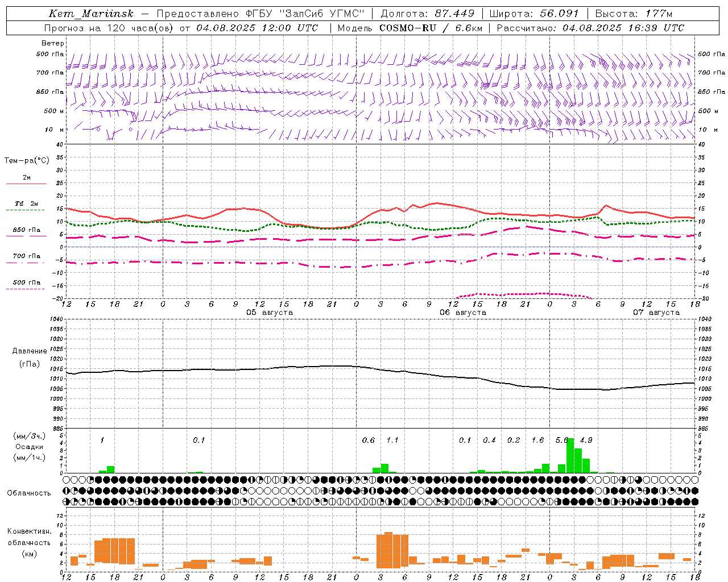This screenshot has width=728, height=582.
Task: Click the Конвективн. облачность label
Action: click(30, 537)
